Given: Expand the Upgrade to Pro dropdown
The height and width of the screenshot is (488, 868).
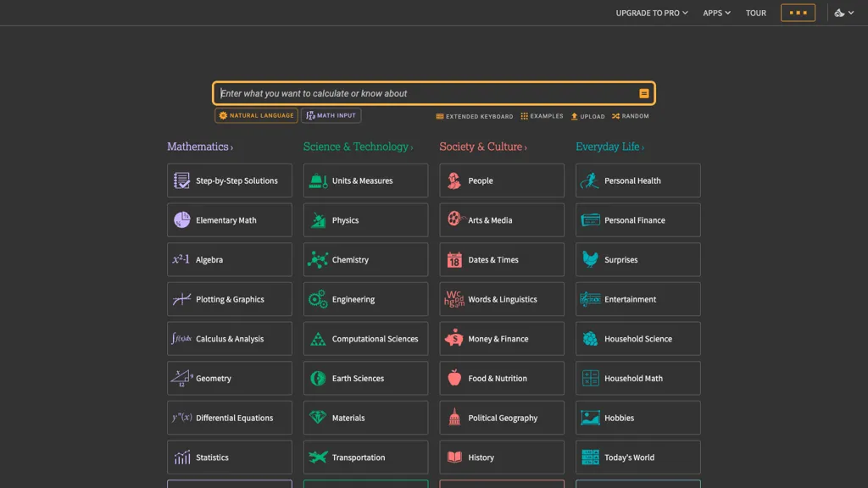Looking at the screenshot, I should tap(651, 13).
